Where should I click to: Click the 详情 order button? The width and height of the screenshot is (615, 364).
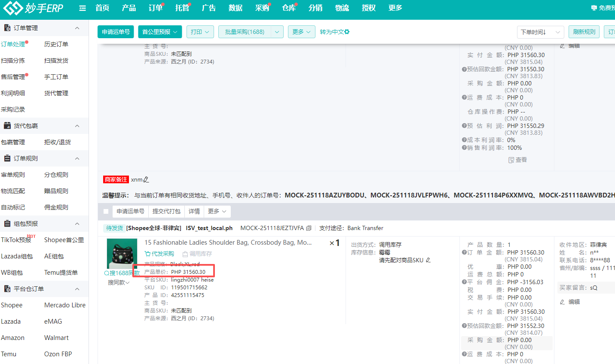(x=194, y=211)
